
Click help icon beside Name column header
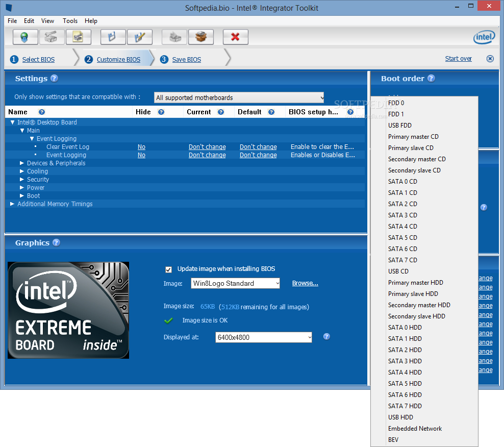click(42, 112)
